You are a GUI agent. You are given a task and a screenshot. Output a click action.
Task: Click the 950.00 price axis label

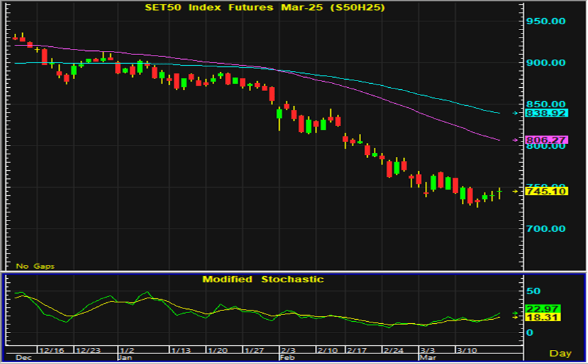pyautogui.click(x=547, y=21)
